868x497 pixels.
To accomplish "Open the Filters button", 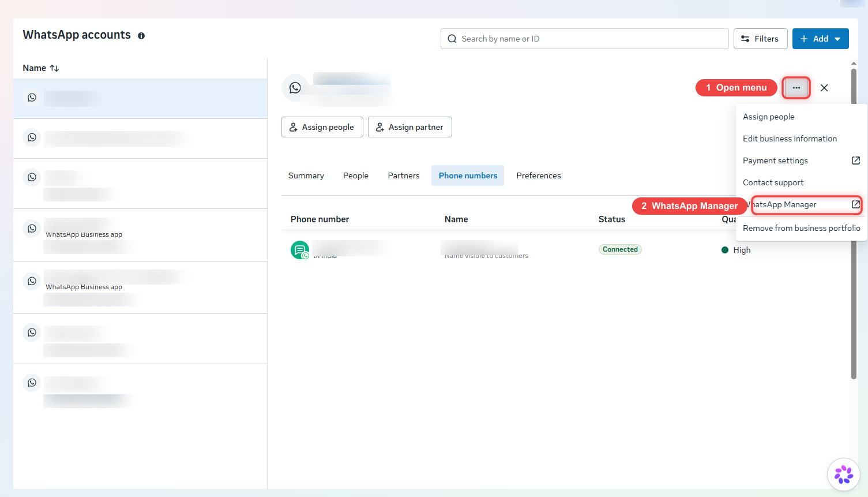I will click(760, 39).
